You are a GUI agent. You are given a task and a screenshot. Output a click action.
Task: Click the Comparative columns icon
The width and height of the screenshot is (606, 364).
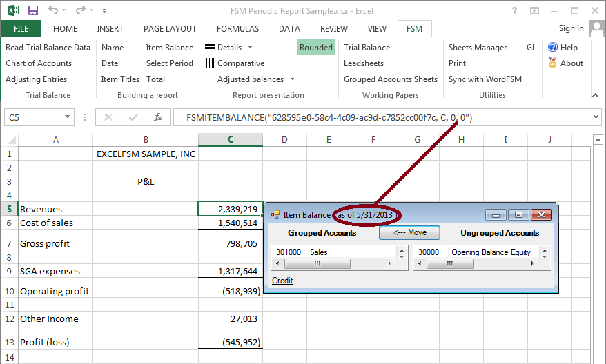(x=210, y=63)
